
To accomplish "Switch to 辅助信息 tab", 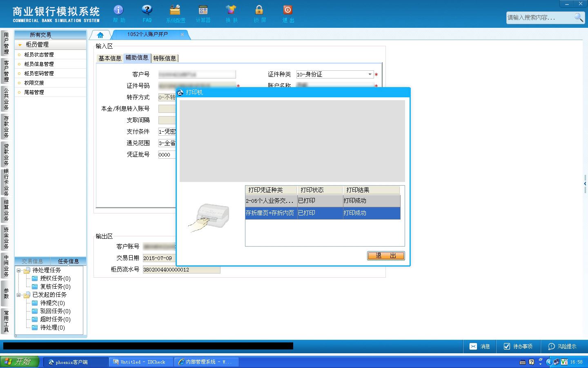I will pos(137,58).
